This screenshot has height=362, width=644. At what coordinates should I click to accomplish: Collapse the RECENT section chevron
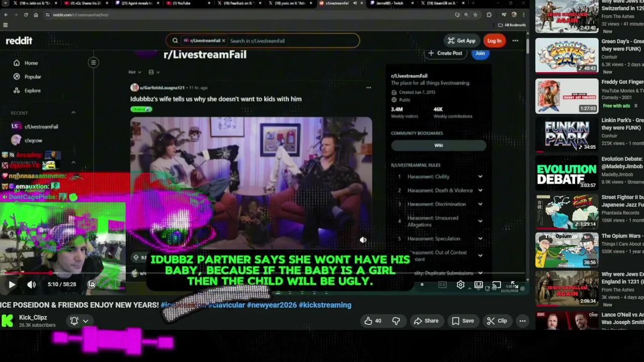coord(73,113)
